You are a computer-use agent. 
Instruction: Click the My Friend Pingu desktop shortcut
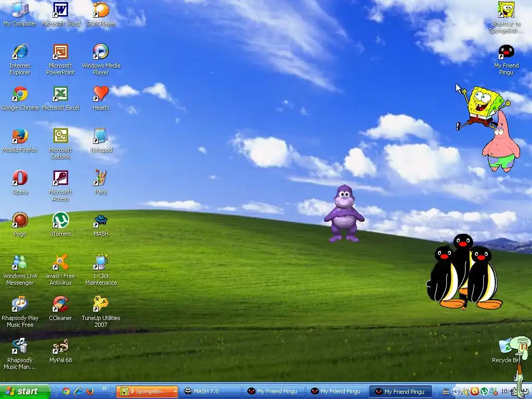506,59
